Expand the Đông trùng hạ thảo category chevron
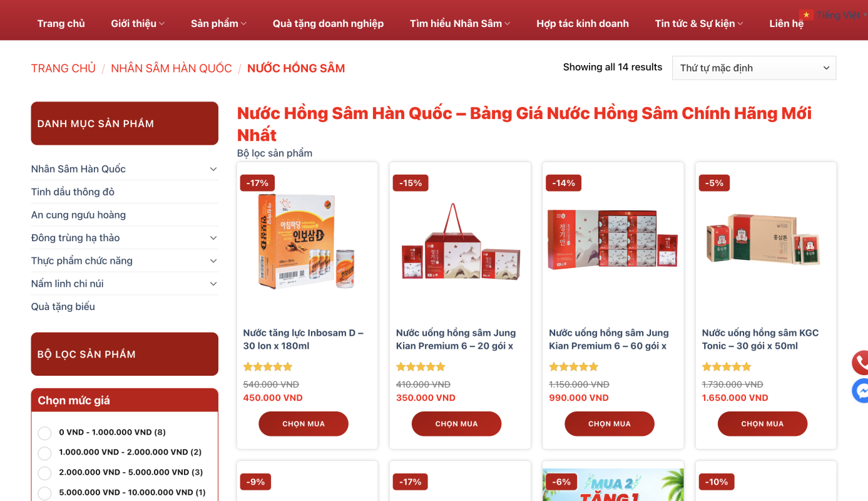Screen dimensions: 868x501 pos(213,238)
